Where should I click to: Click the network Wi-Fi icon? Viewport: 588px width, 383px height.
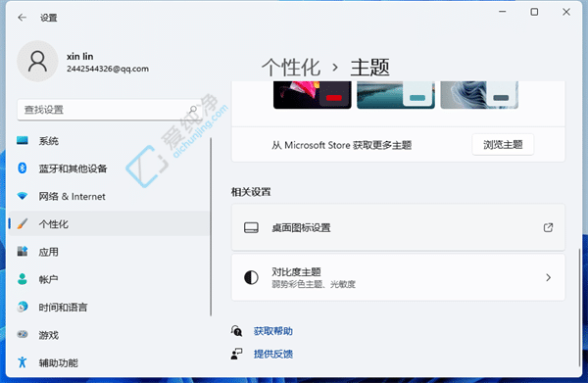pos(23,196)
